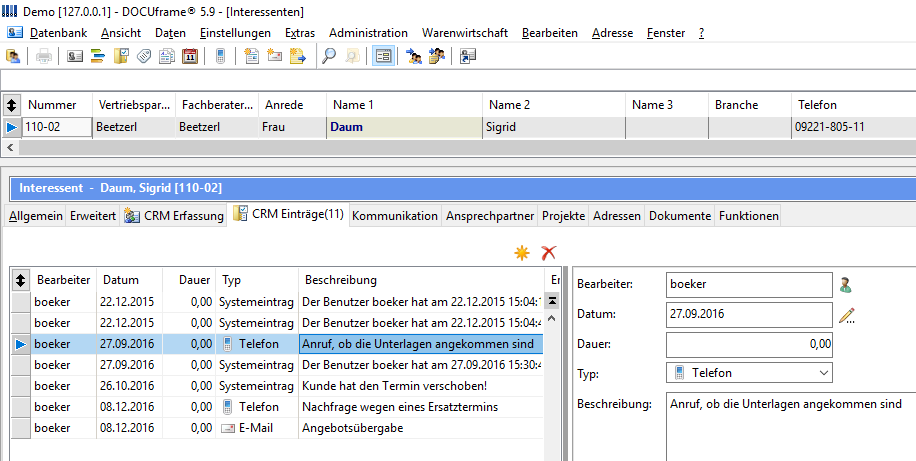This screenshot has height=461, width=916.
Task: Open the Fenster menu
Action: (666, 33)
